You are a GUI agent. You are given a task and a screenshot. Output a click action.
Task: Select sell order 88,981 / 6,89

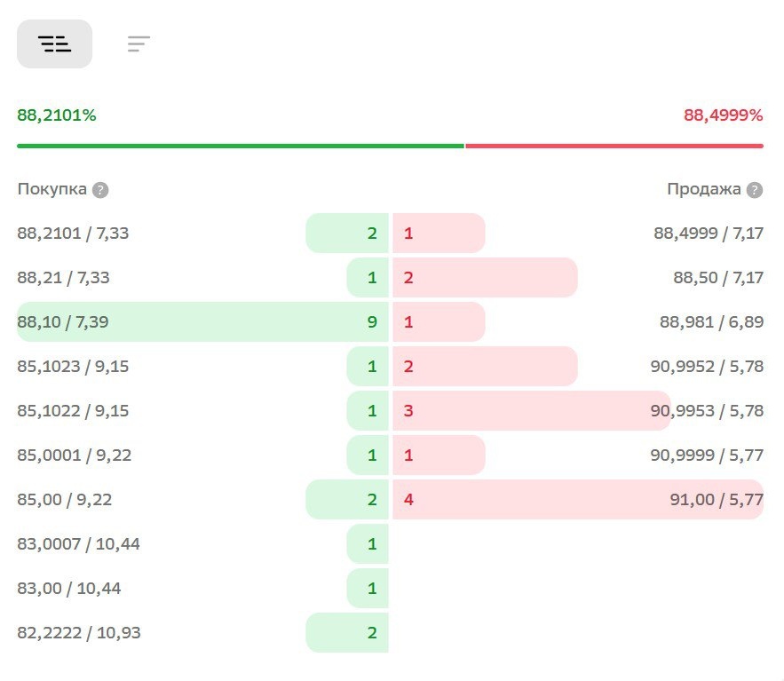[711, 322]
